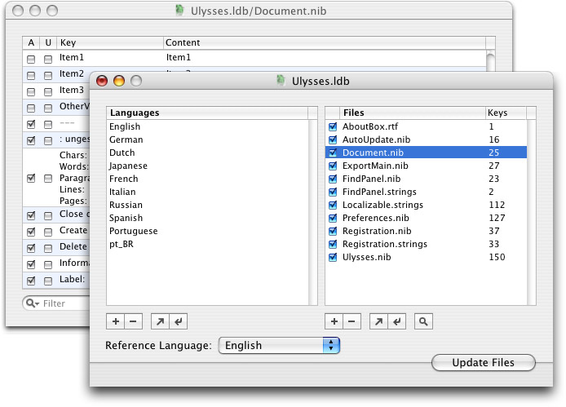The height and width of the screenshot is (407, 566).
Task: Toggle the Preferences.nib checkbox
Action: pos(333,218)
